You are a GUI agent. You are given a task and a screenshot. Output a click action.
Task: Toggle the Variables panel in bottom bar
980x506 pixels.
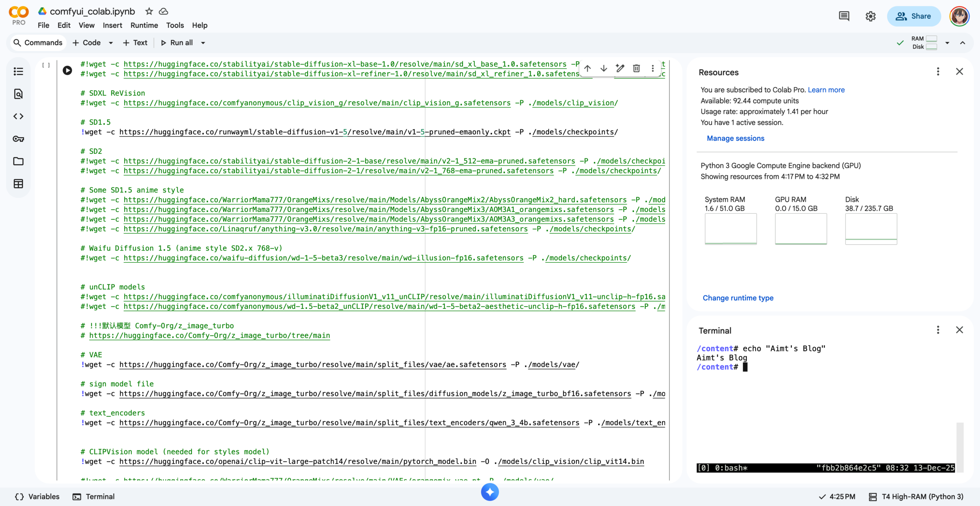pyautogui.click(x=37, y=496)
